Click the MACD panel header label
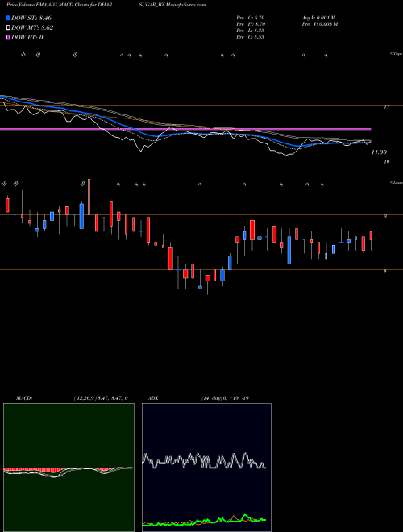 point(24,397)
